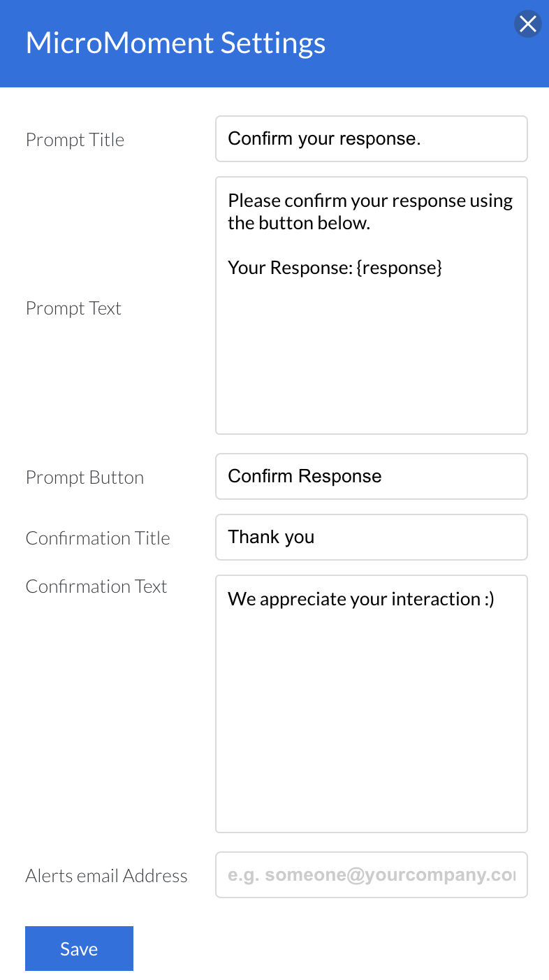Click inside the Prompt Text textarea
Image resolution: width=549 pixels, height=980 pixels.
coord(371,350)
